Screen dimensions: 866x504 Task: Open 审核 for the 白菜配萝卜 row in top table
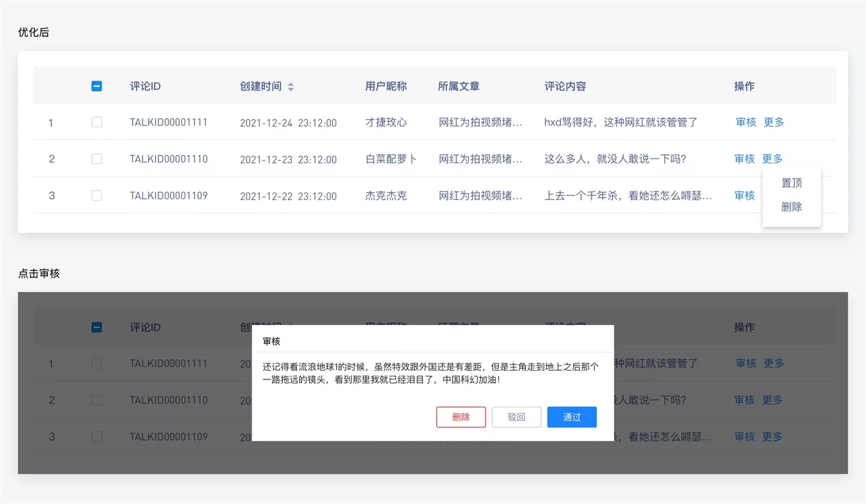tap(745, 159)
